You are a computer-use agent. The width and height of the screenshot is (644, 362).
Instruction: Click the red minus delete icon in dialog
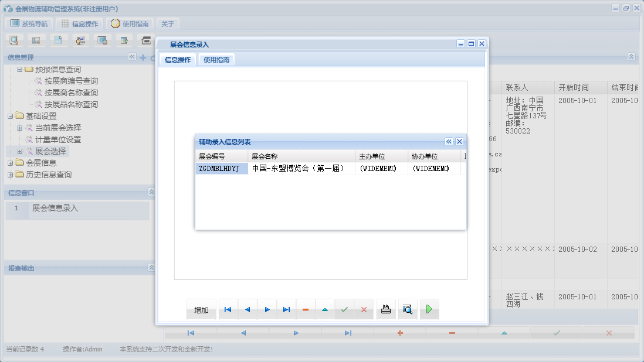pyautogui.click(x=306, y=309)
